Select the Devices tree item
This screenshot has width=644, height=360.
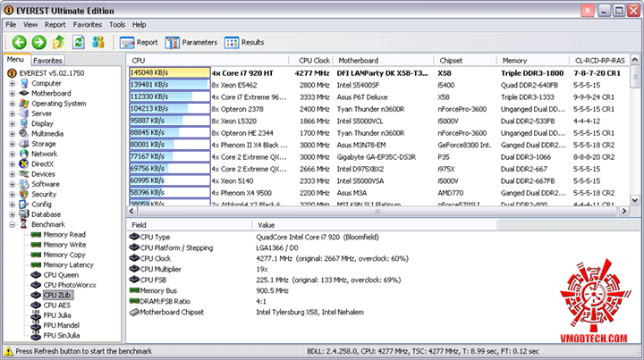[x=43, y=174]
